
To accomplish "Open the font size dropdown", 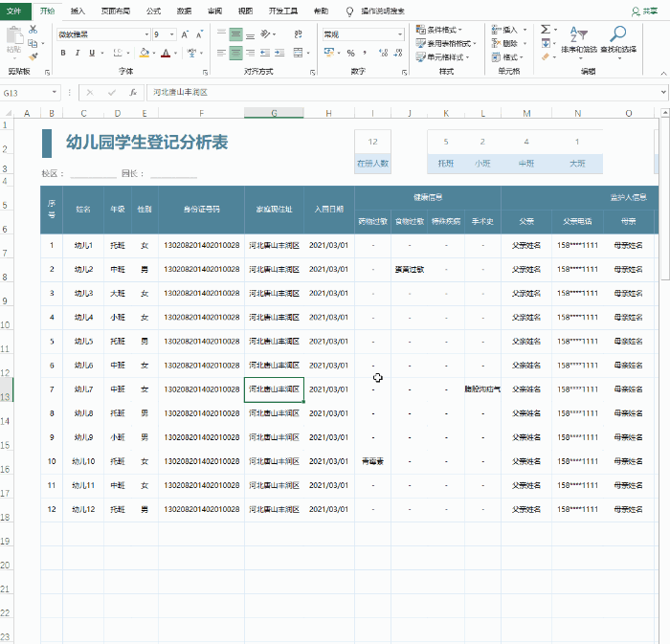I will [171, 34].
